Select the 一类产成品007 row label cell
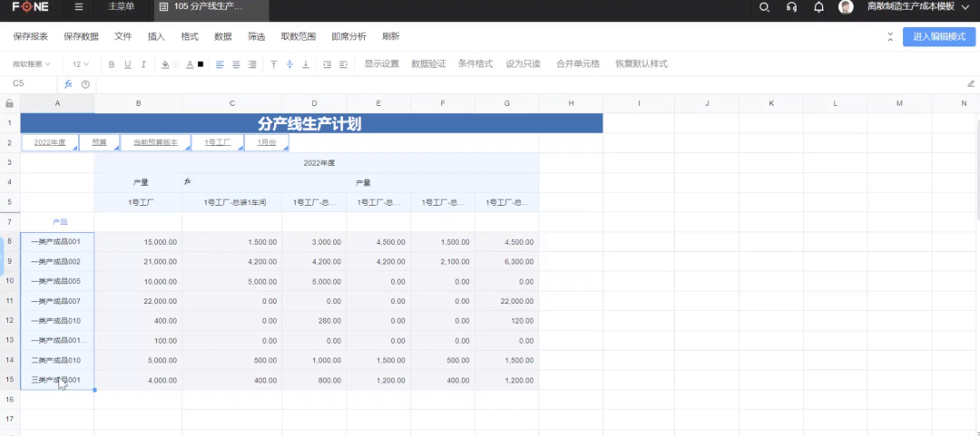980x436 pixels. pos(57,301)
